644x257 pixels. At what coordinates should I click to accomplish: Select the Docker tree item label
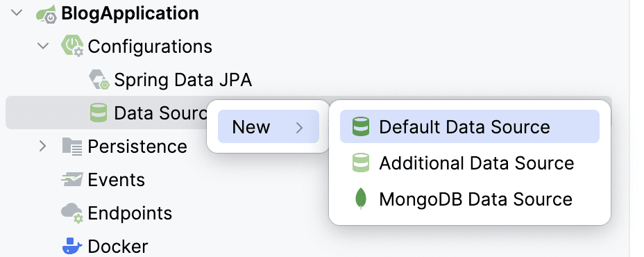point(117,247)
